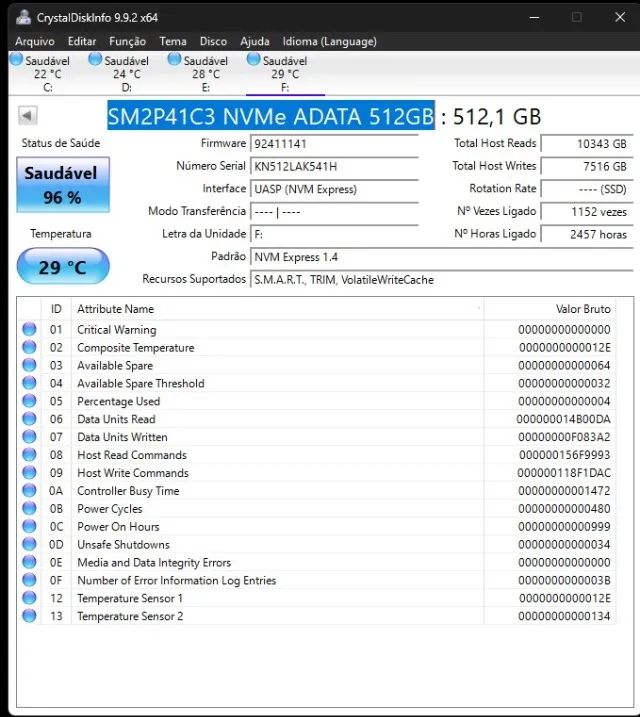Click the status orb for Media and Data Integrity Errors
The height and width of the screenshot is (717, 640).
[29, 562]
